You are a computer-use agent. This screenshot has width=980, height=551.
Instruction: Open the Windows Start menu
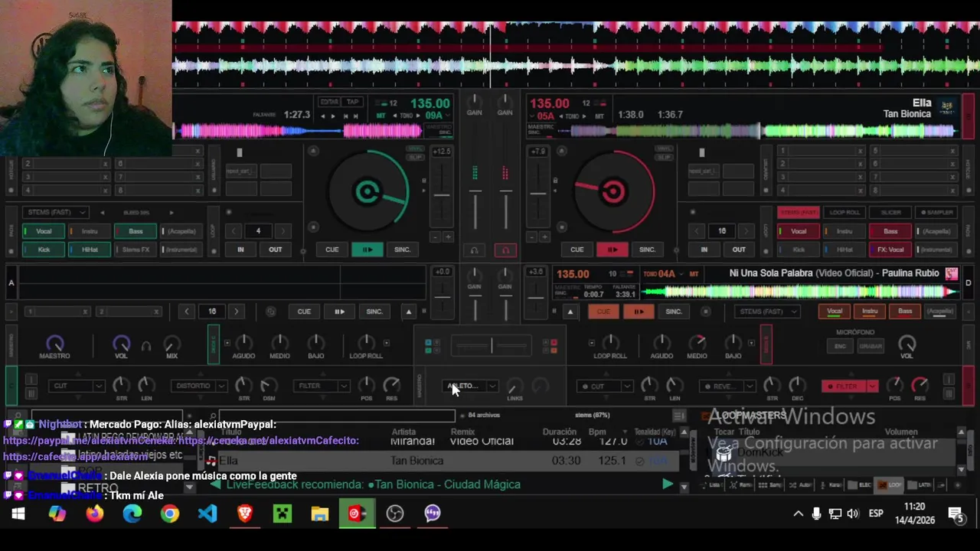(x=18, y=514)
